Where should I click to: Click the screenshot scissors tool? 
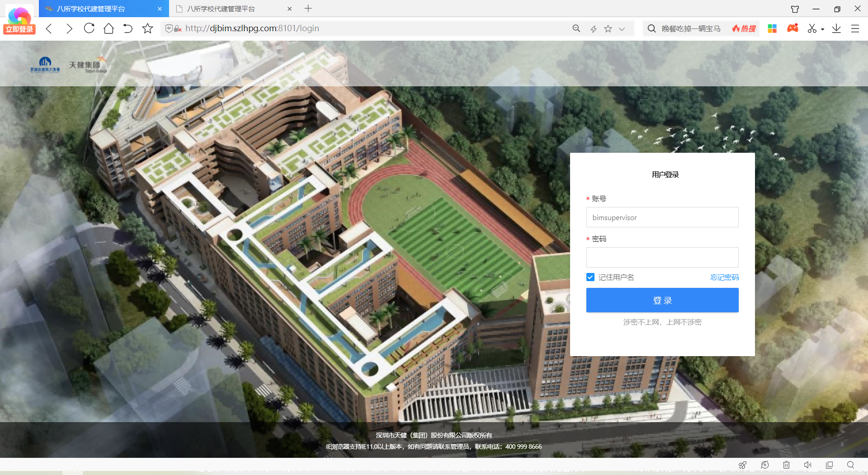tap(813, 28)
